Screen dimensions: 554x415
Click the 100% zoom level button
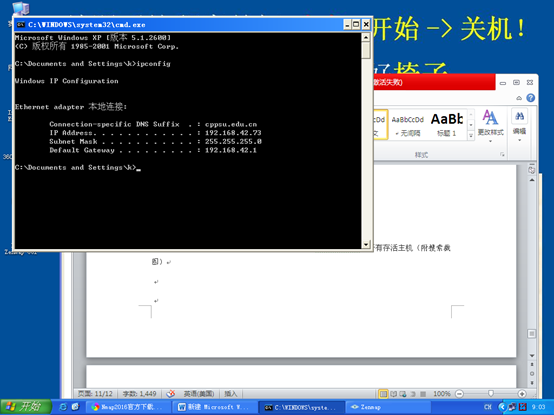pyautogui.click(x=442, y=393)
